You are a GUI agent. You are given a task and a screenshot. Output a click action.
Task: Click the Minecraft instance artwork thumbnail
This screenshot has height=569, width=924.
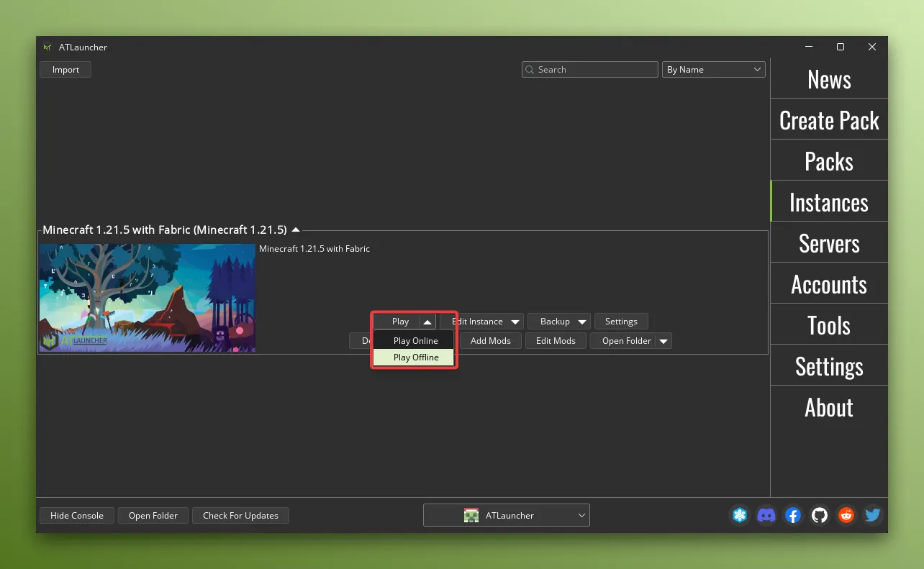click(x=148, y=298)
